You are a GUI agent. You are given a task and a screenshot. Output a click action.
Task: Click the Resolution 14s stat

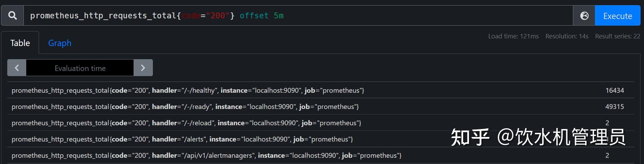click(x=567, y=36)
